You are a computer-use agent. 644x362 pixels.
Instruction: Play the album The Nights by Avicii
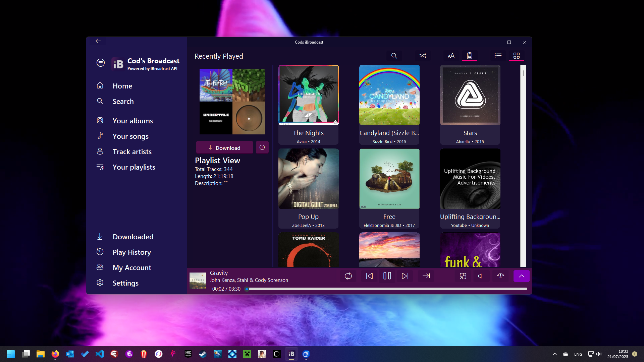coord(308,95)
